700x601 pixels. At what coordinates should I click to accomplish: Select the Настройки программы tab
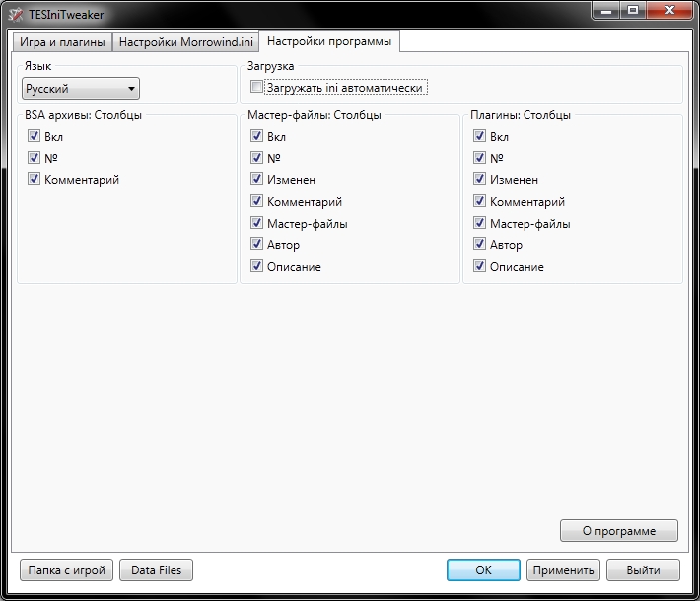(x=329, y=41)
